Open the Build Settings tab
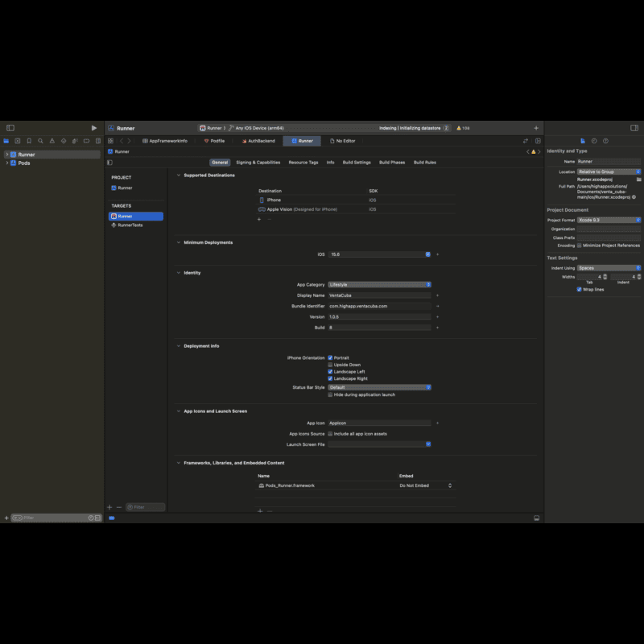This screenshot has height=644, width=644. [357, 163]
